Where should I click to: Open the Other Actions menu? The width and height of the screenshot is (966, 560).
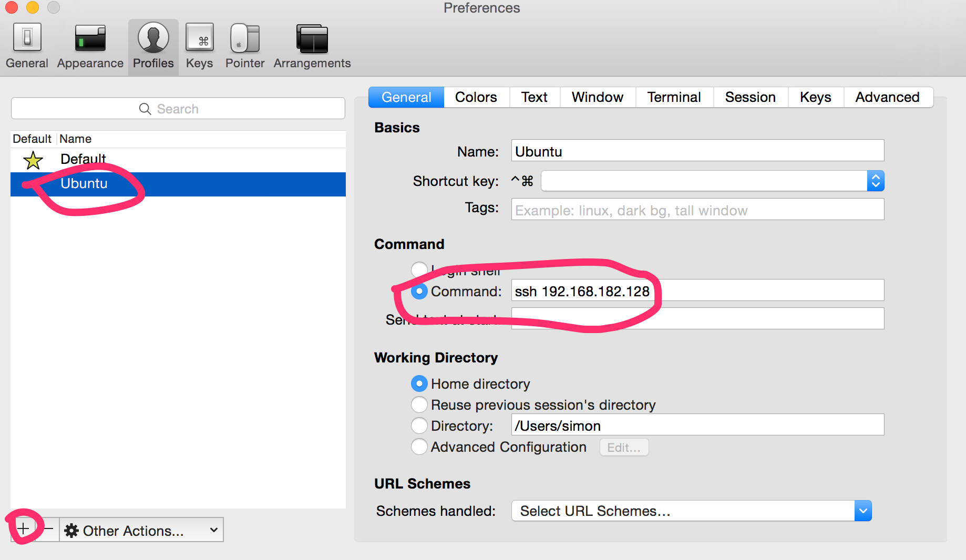pyautogui.click(x=141, y=530)
